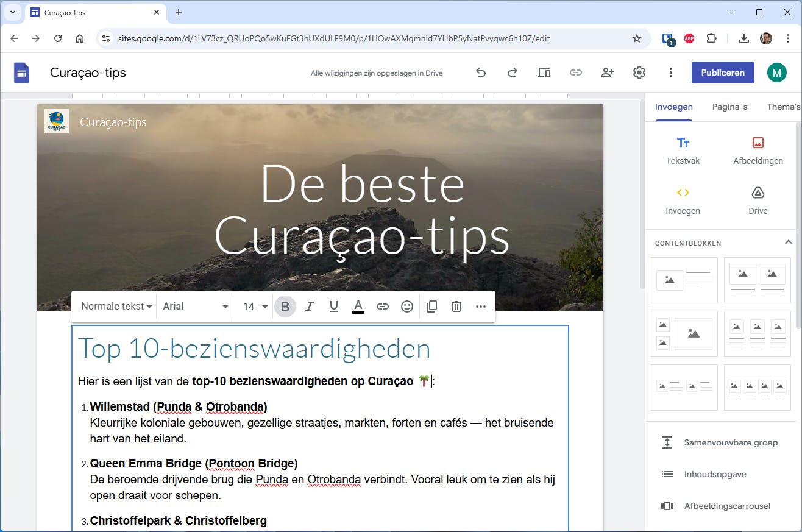Open the font size 14 dropdown
The height and width of the screenshot is (532, 802).
[255, 307]
